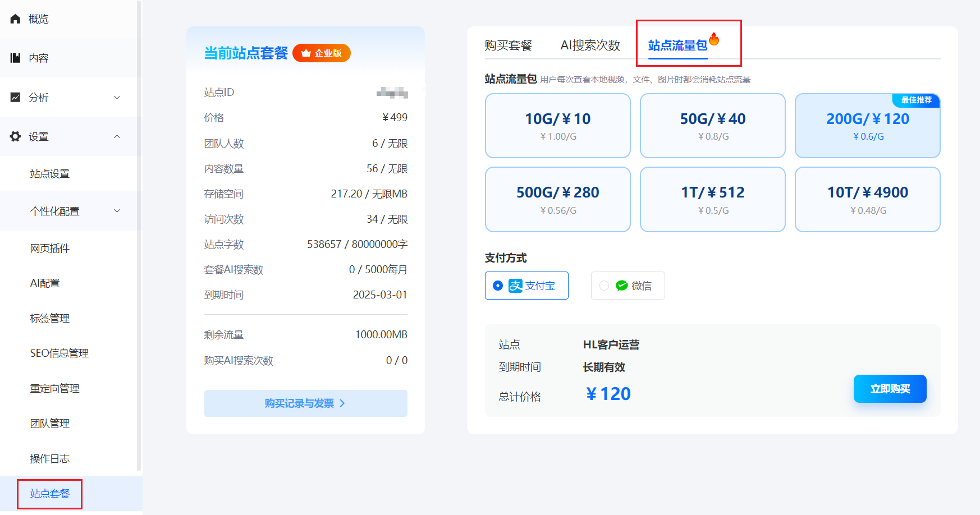Select the 支付宝 radio button
The width and height of the screenshot is (980, 515).
click(497, 286)
